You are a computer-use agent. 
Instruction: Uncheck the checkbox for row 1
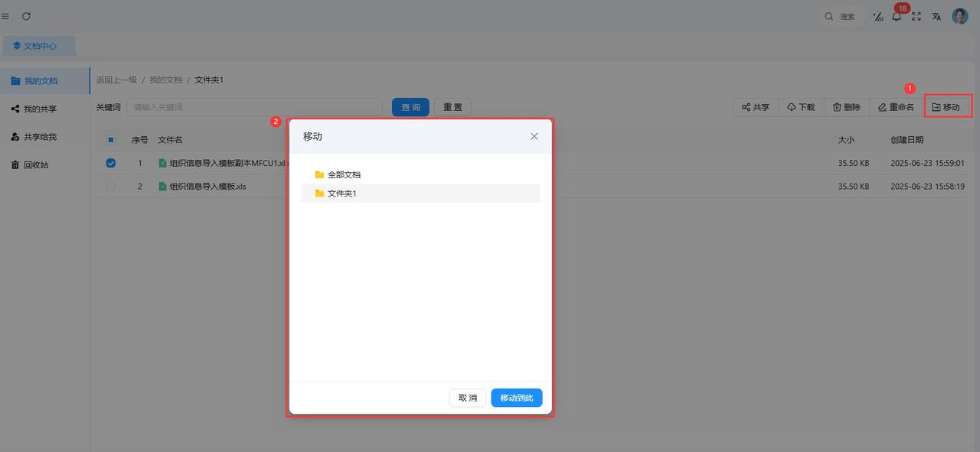111,163
